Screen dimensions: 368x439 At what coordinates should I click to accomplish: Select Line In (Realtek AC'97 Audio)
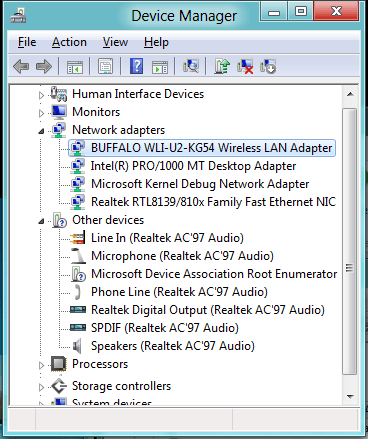167,238
